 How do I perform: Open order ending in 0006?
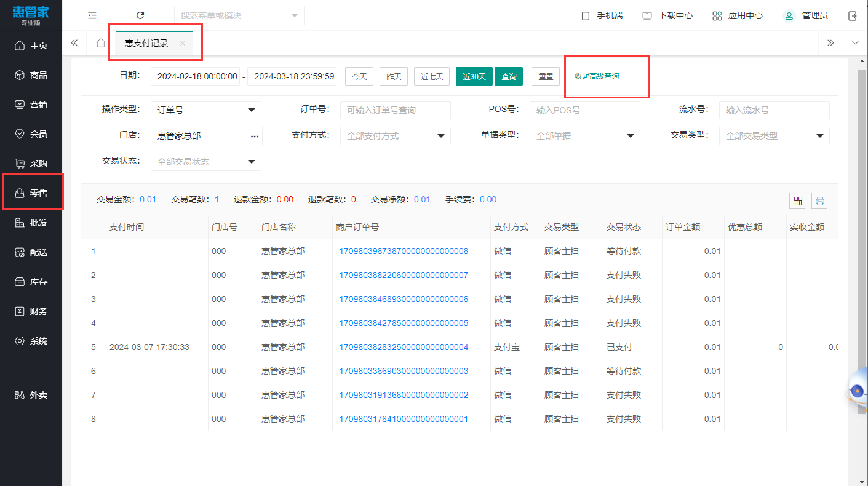[x=404, y=299]
